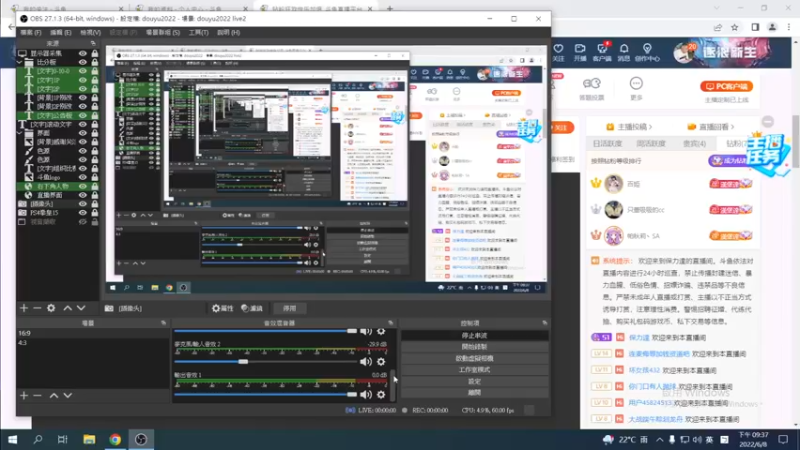Mute the 麥克風/輸入音效 2 speaker icon

point(366,362)
